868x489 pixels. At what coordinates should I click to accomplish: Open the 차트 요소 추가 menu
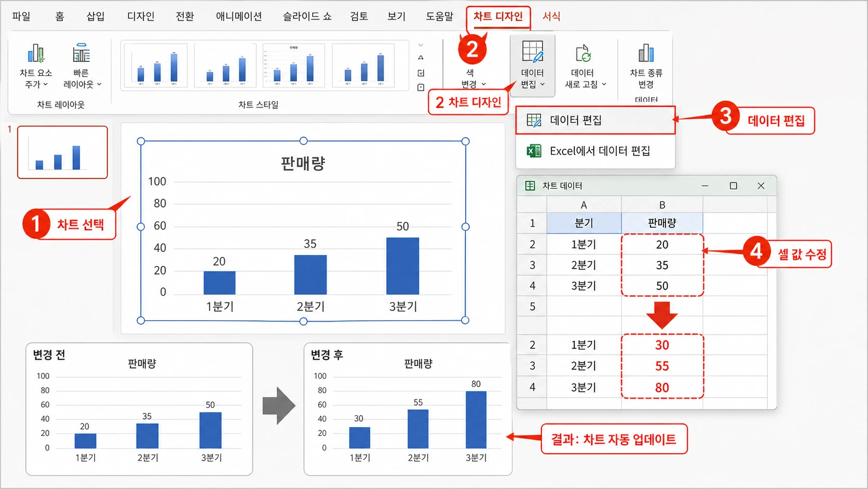click(36, 66)
